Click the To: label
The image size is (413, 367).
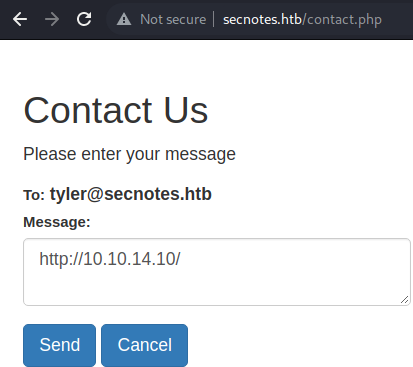click(34, 195)
